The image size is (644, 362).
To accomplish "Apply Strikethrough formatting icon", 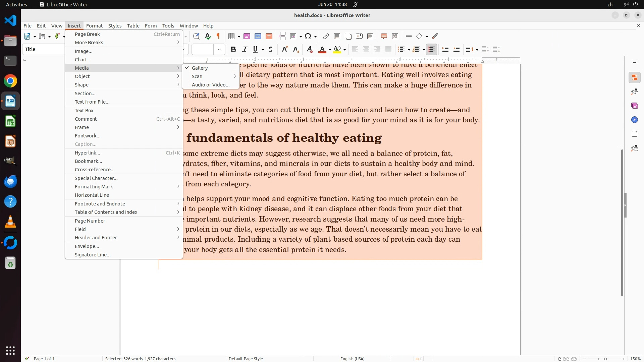I will coord(271,49).
